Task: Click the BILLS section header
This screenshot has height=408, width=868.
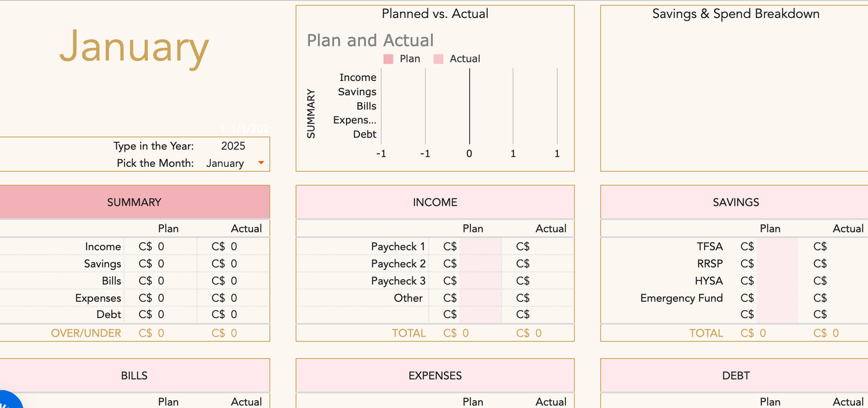Action: point(134,376)
